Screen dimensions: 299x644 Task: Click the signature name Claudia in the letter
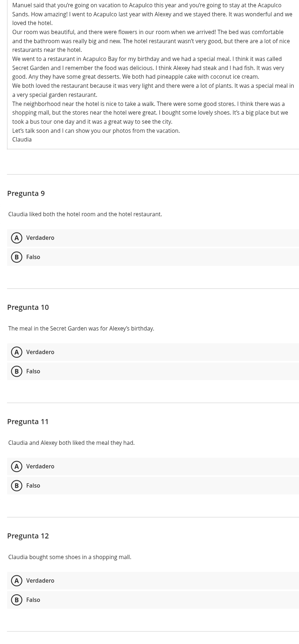coord(22,140)
